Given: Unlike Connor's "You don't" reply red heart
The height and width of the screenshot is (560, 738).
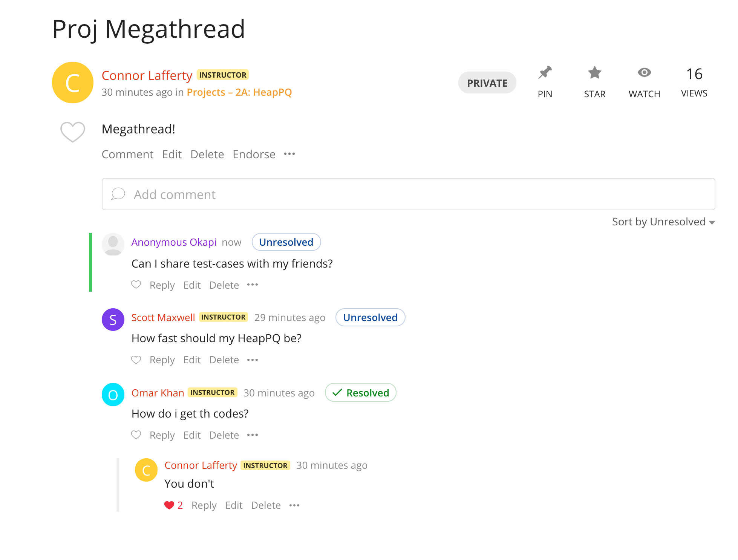Looking at the screenshot, I should click(x=169, y=505).
